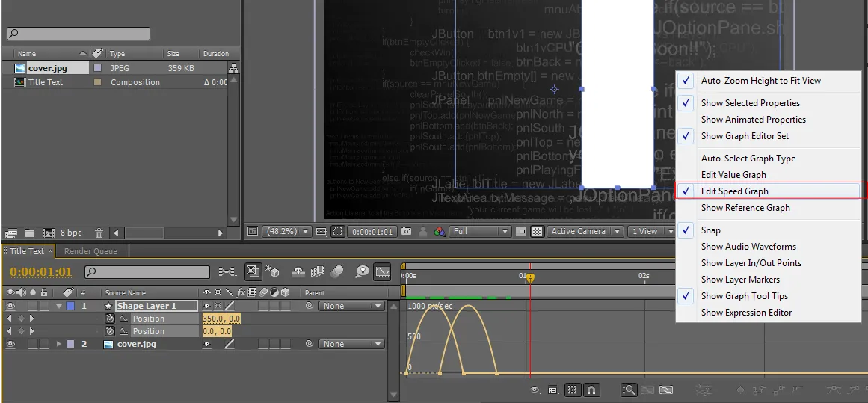Screen dimensions: 868x403
Task: Toggle graph editor icon for second Position
Action: tap(123, 331)
